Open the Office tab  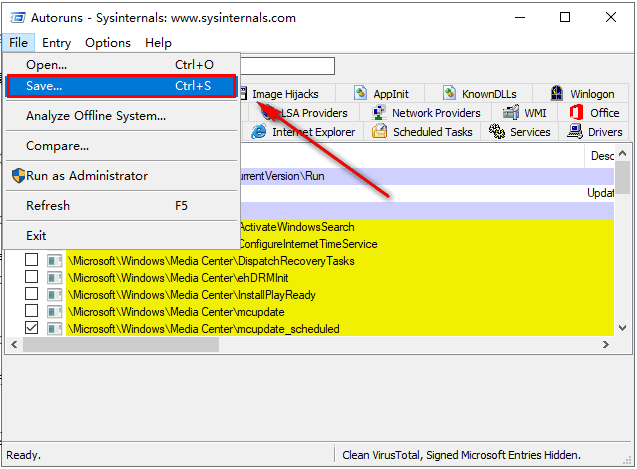click(x=594, y=113)
